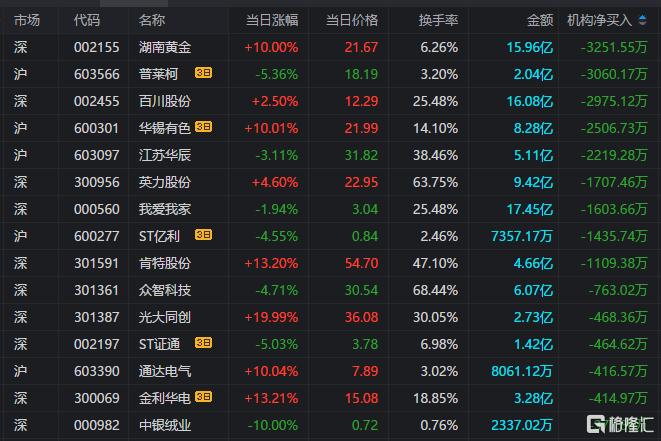The width and height of the screenshot is (661, 441).
Task: Click the 3日 badge beside ST证通
Action: (203, 343)
